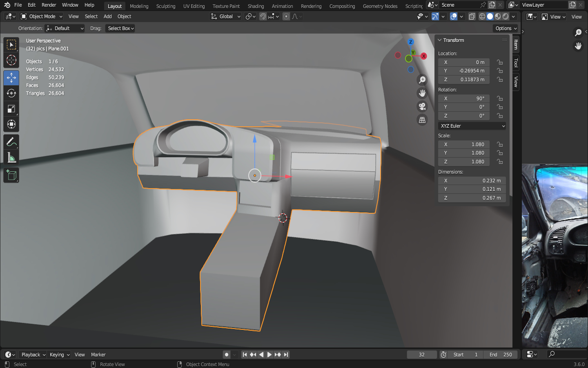Image resolution: width=588 pixels, height=368 pixels.
Task: Open the Tool tab in the sidebar
Action: pyautogui.click(x=516, y=63)
